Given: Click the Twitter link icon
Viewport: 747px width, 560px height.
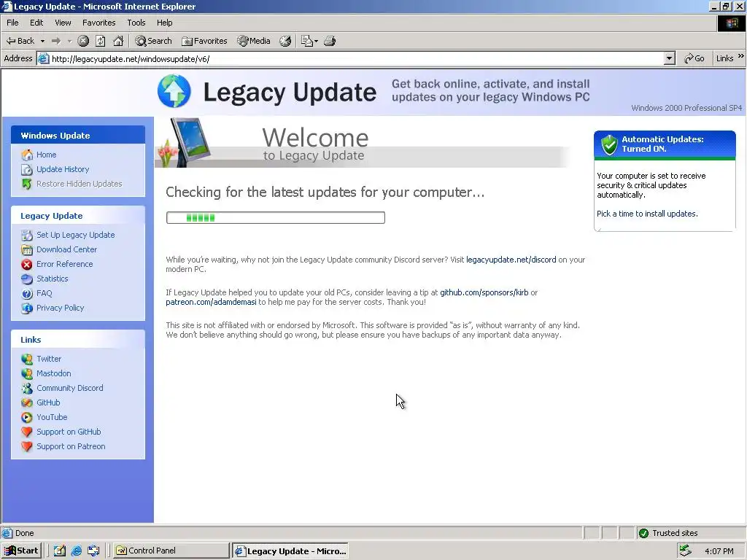Looking at the screenshot, I should tap(27, 359).
